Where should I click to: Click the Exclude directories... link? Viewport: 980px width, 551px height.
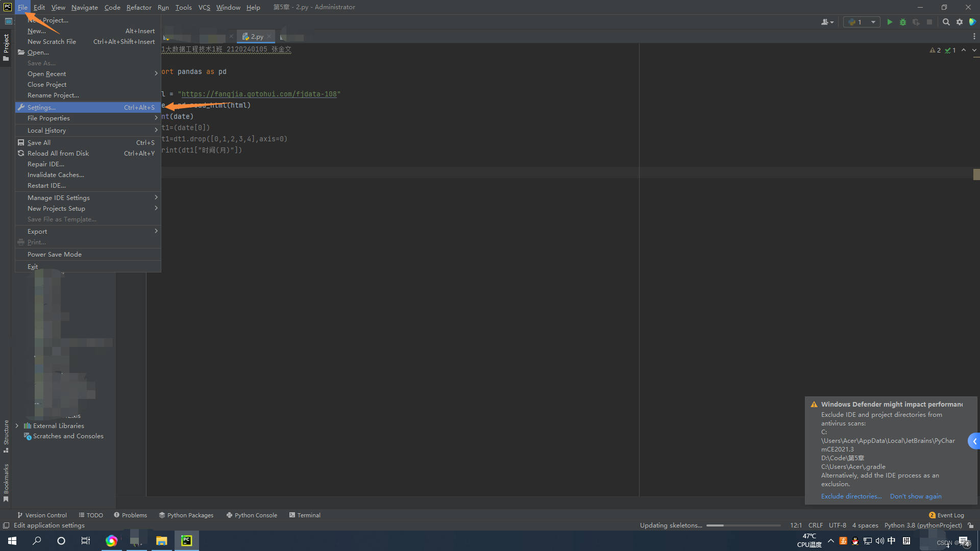click(851, 496)
